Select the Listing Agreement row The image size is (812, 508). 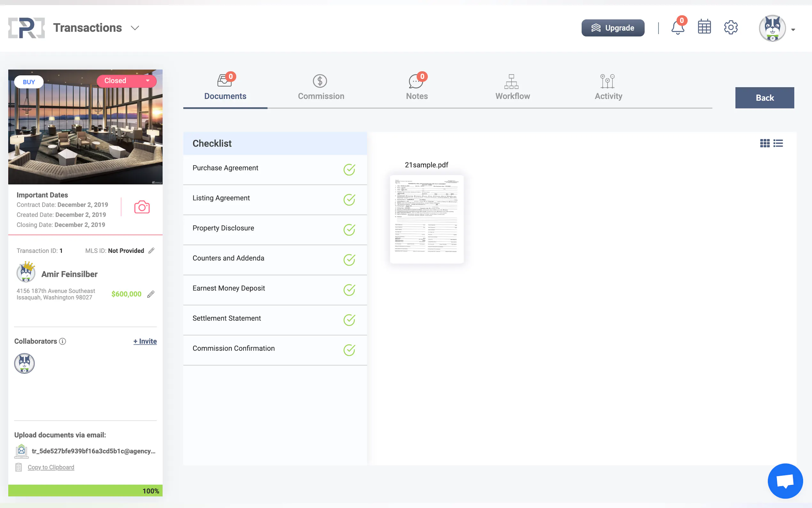pyautogui.click(x=275, y=200)
